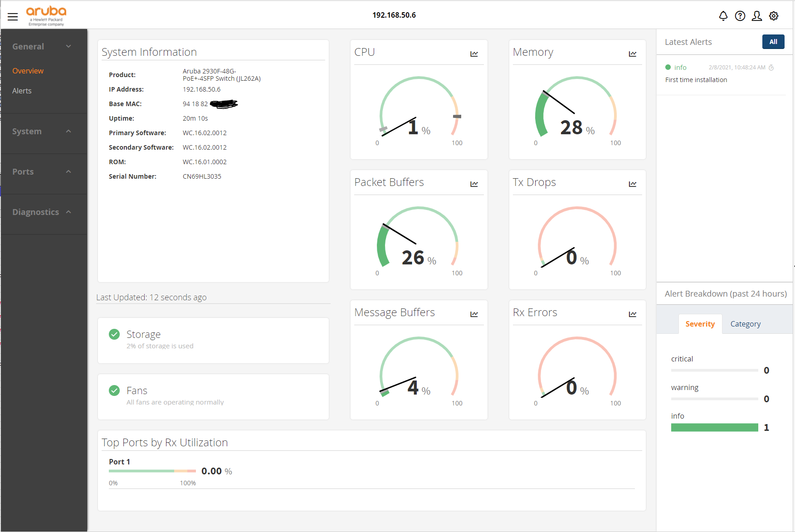The width and height of the screenshot is (795, 532).
Task: Select the Severity tab
Action: 700,324
